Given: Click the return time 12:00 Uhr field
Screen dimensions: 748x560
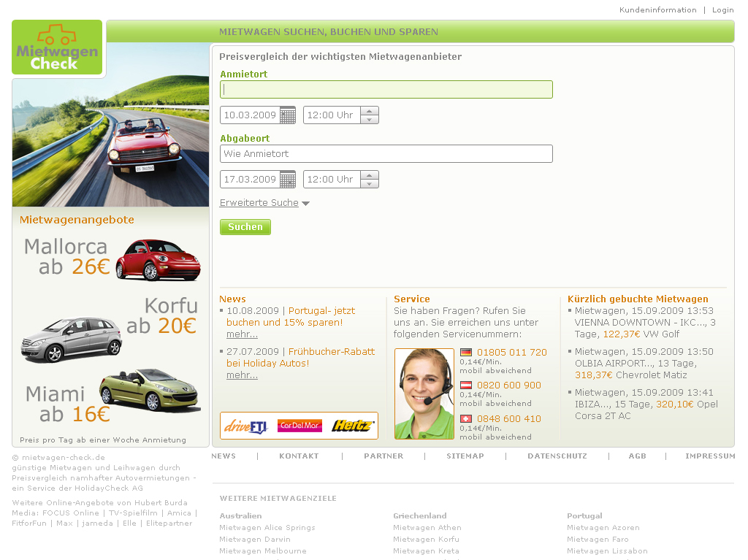Looking at the screenshot, I should (332, 180).
